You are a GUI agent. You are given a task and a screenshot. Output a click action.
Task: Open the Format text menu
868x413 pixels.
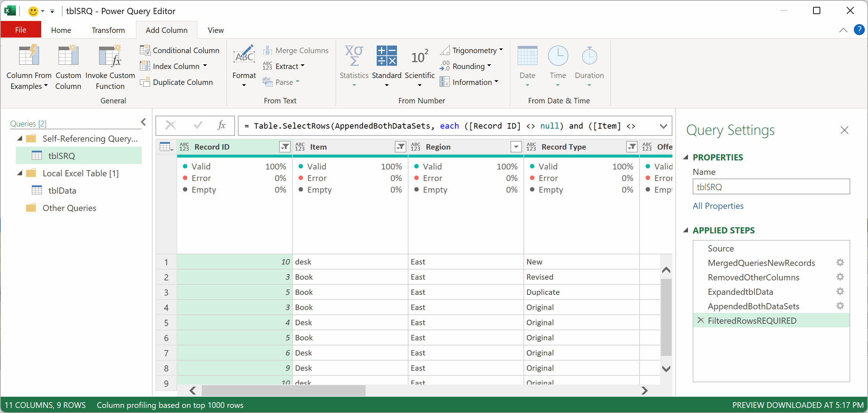[244, 66]
